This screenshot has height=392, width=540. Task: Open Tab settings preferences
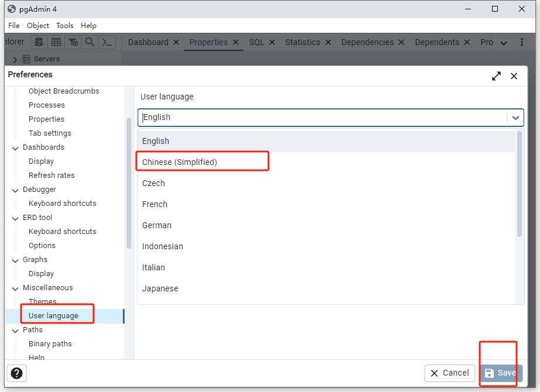(x=50, y=133)
